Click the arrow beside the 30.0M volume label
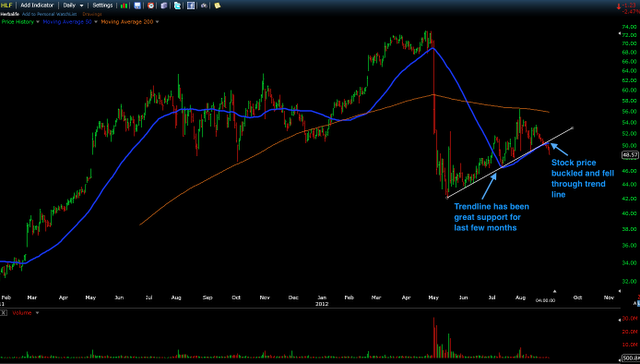The image size is (640, 364). point(620,320)
